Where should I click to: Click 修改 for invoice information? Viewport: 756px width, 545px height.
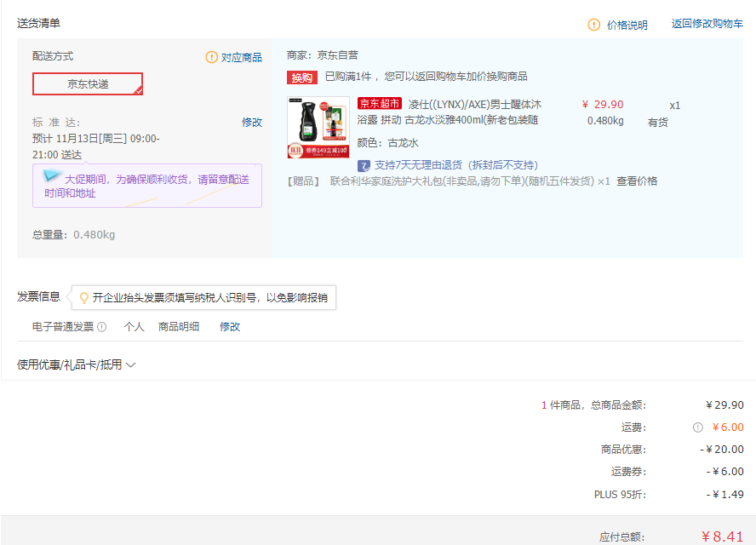pyautogui.click(x=230, y=327)
